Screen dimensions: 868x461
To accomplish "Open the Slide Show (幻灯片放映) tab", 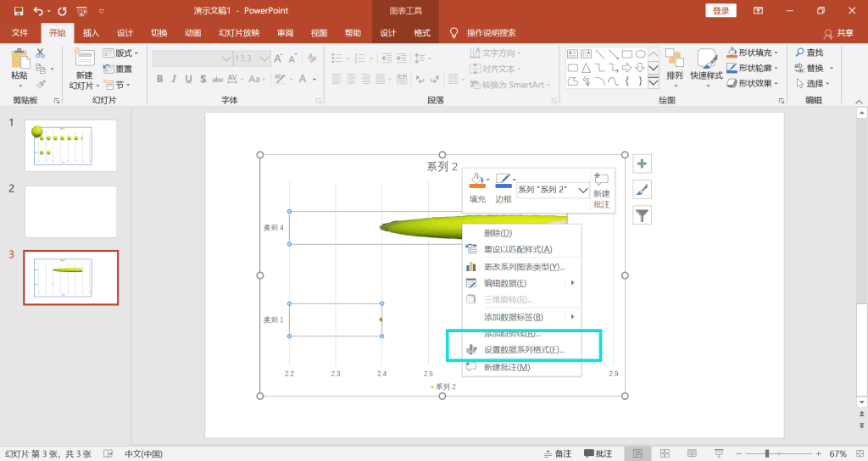I will 239,33.
